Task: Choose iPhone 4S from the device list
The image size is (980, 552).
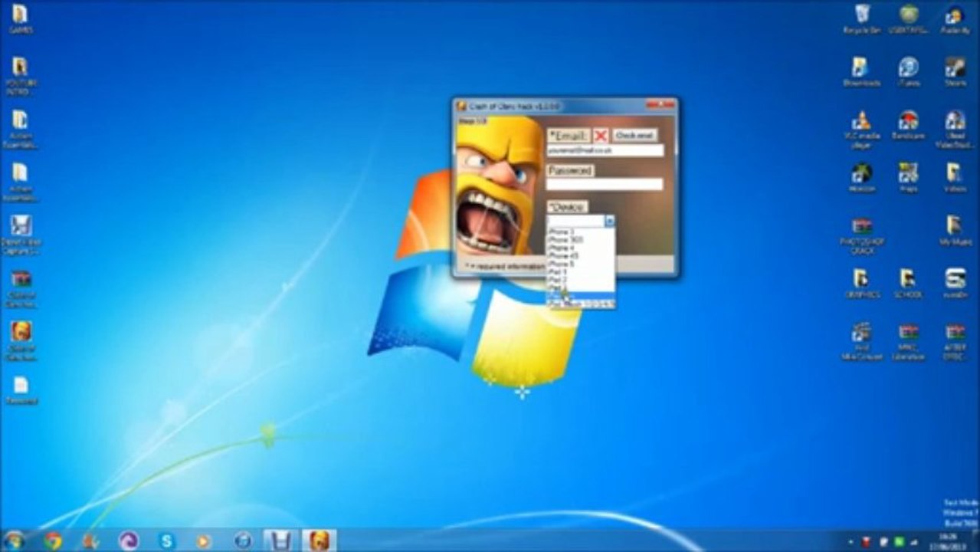Action: click(580, 255)
